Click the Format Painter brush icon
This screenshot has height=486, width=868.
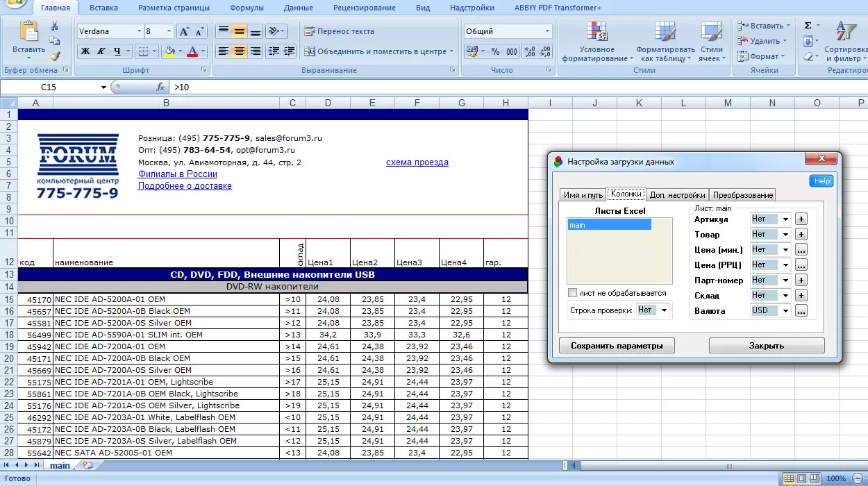55,56
